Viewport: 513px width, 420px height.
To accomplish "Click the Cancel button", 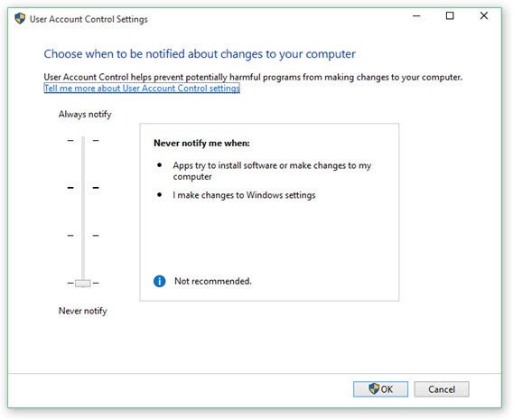I will [x=442, y=389].
